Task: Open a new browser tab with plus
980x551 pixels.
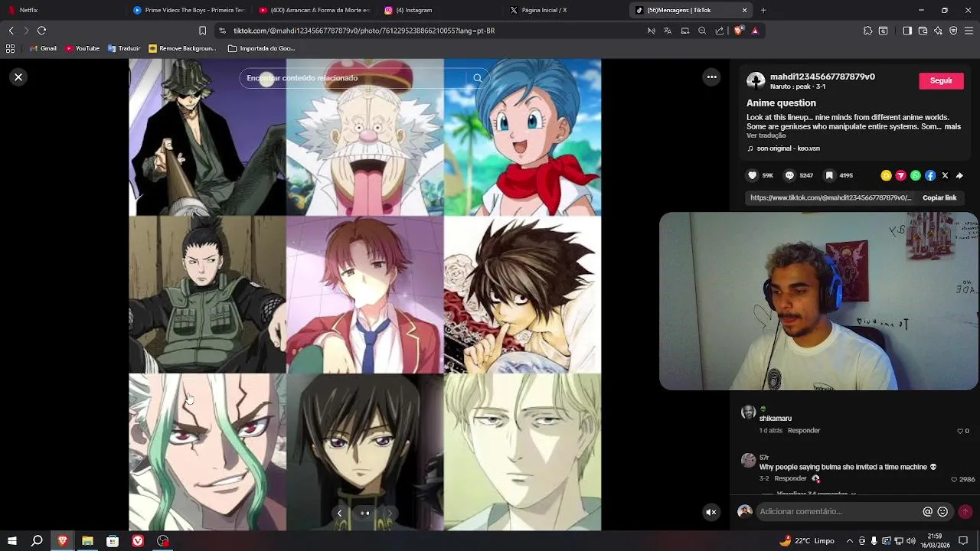Action: tap(763, 10)
